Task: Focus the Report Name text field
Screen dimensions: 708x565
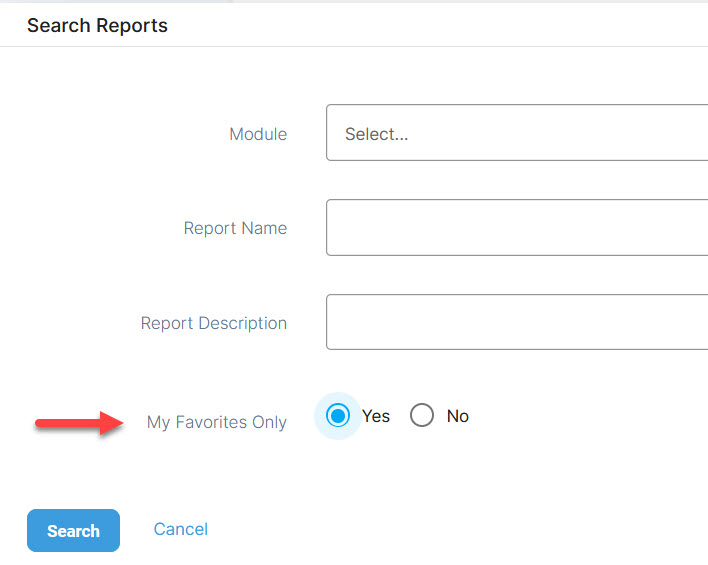Action: [516, 228]
